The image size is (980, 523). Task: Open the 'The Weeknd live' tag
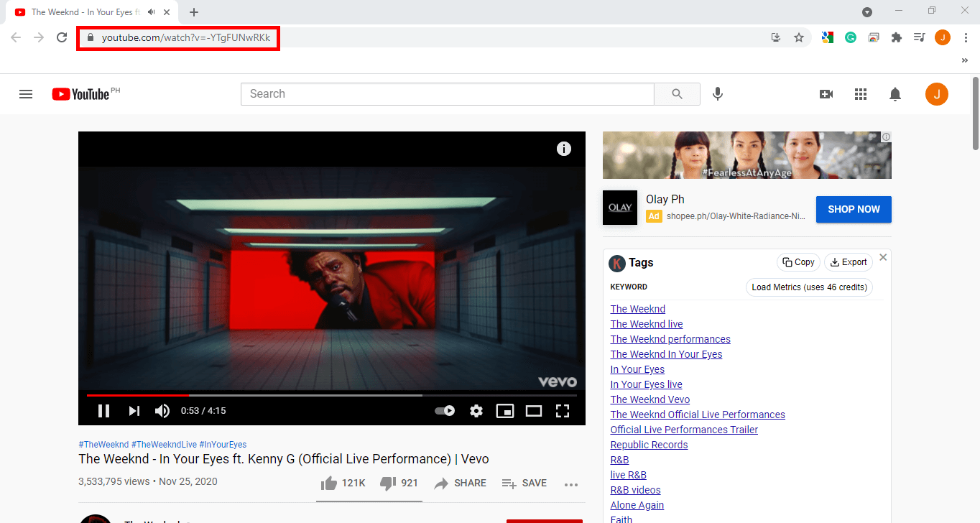(647, 324)
